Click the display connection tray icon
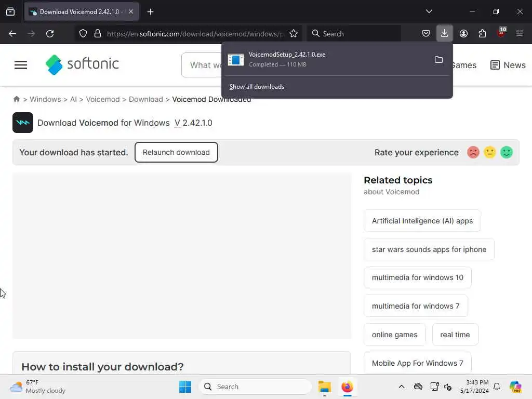 434,387
